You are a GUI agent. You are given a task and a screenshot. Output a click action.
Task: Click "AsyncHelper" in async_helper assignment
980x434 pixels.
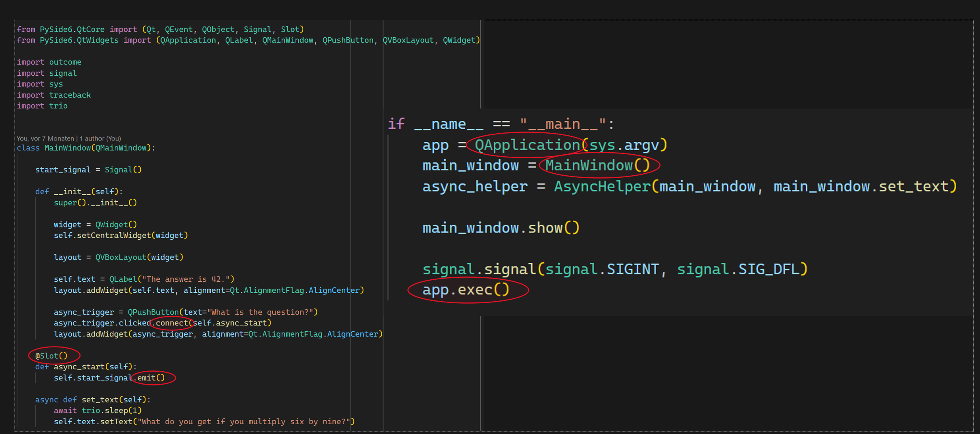[602, 186]
